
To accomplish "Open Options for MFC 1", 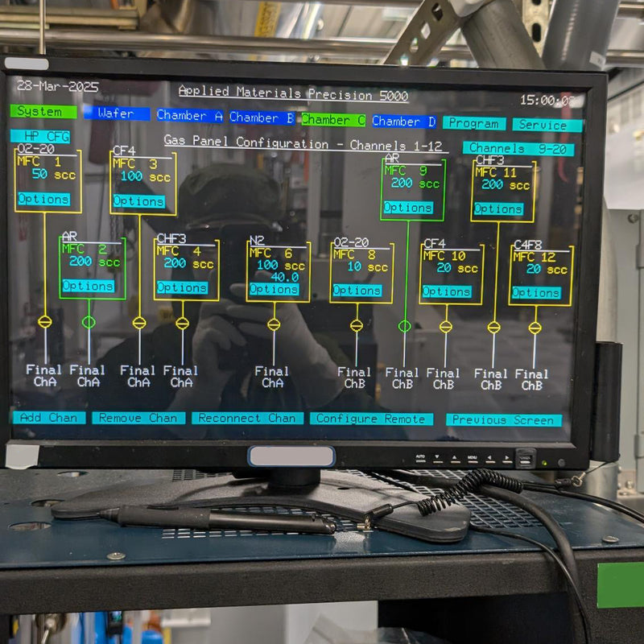I will click(45, 200).
